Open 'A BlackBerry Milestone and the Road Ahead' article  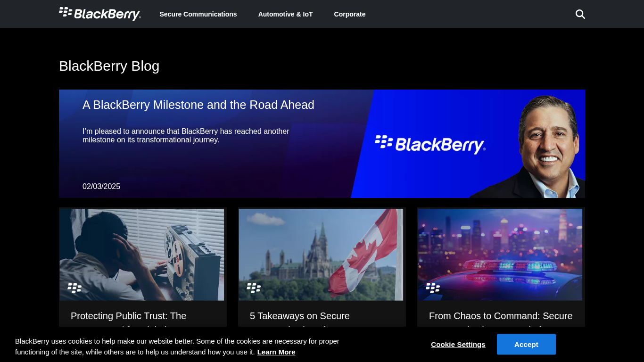click(x=198, y=105)
